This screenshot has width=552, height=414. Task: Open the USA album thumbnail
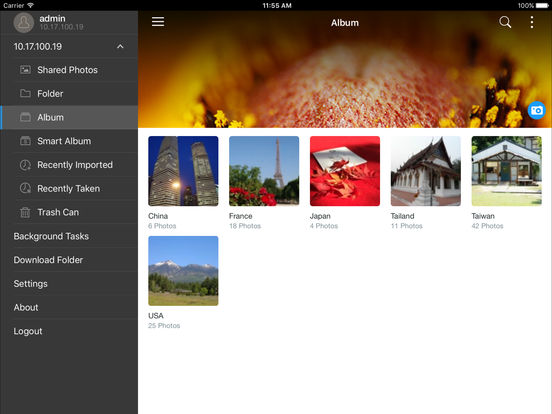pyautogui.click(x=183, y=271)
